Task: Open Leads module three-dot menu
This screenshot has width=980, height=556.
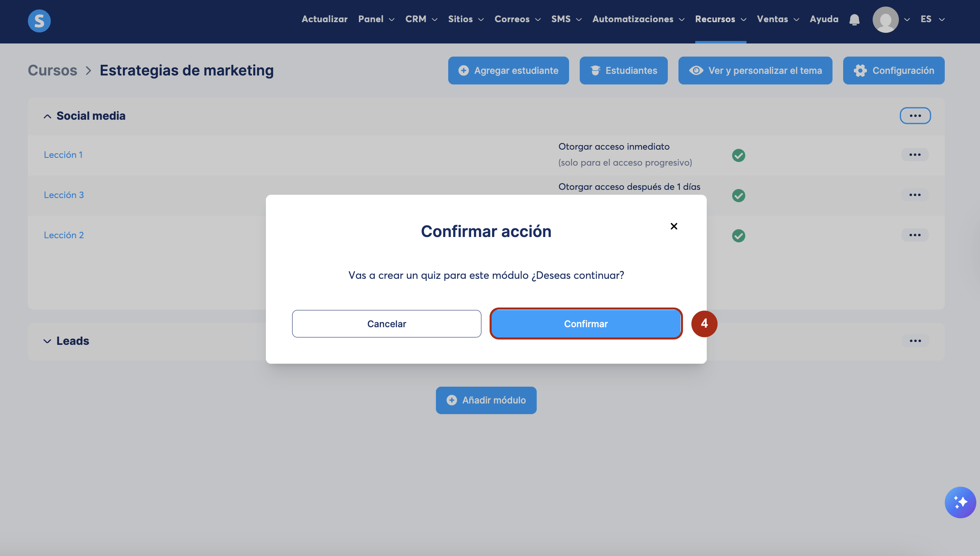Action: click(x=915, y=341)
